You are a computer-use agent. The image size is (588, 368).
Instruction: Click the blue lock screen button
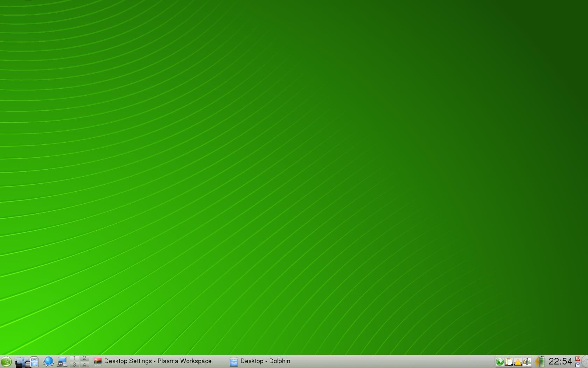(578, 365)
